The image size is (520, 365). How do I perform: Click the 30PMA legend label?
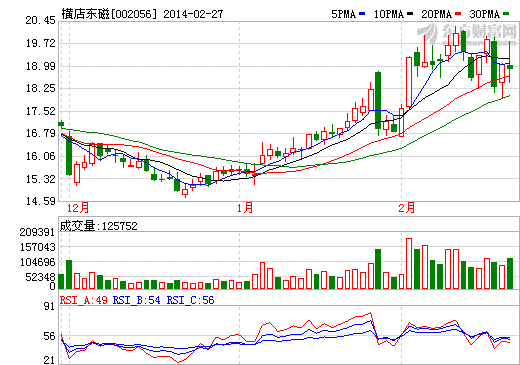485,14
